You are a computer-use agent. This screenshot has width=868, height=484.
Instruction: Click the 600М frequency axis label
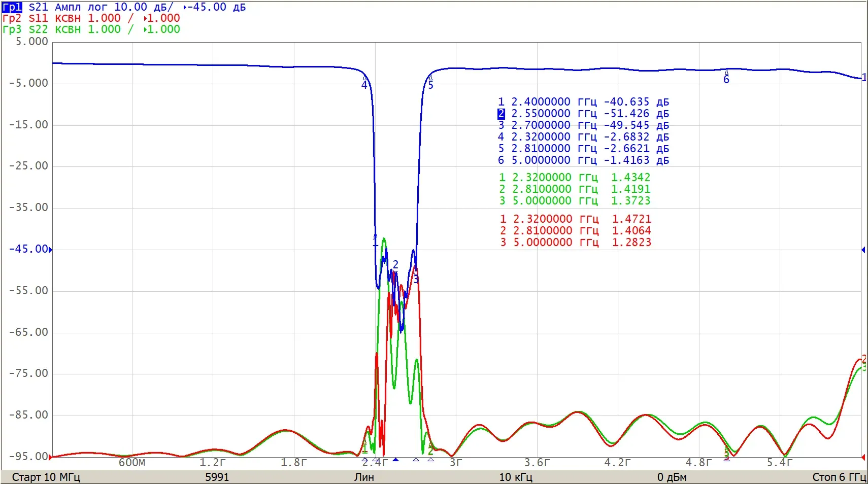[x=132, y=463]
